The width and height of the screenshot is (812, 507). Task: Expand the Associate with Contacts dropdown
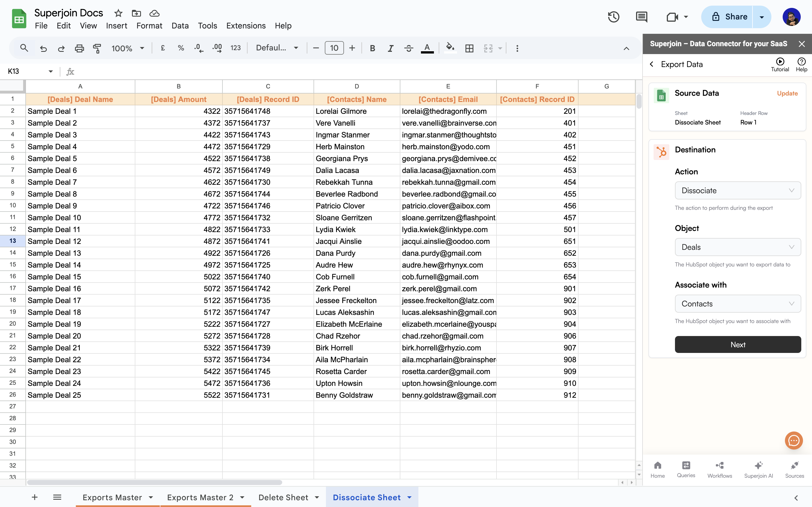coord(738,304)
